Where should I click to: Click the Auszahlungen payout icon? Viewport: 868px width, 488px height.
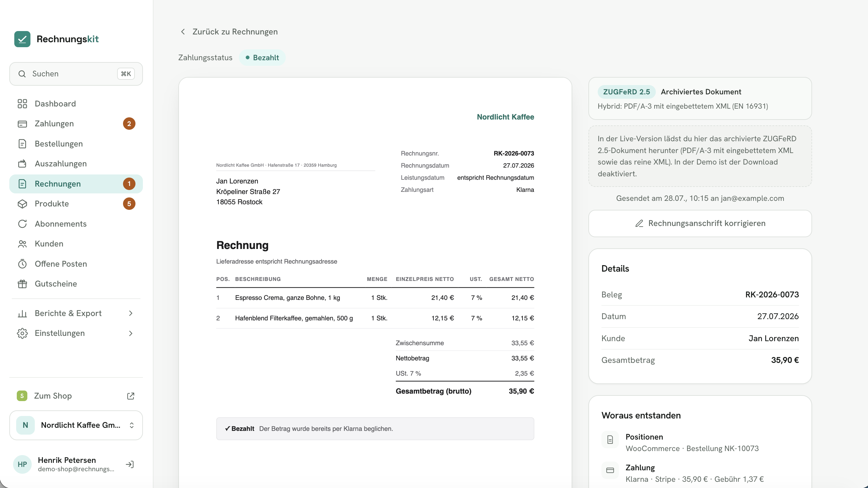click(22, 164)
